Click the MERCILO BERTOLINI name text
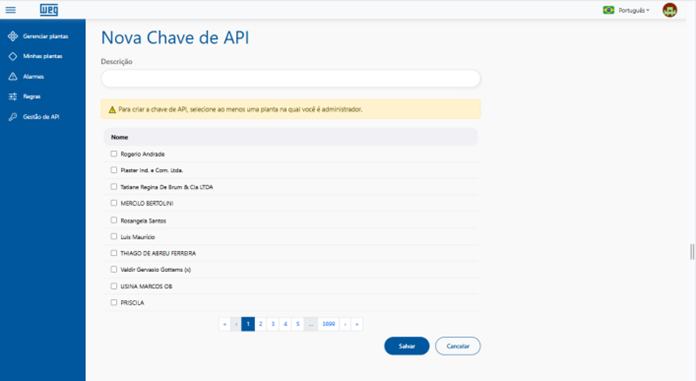 coord(147,203)
